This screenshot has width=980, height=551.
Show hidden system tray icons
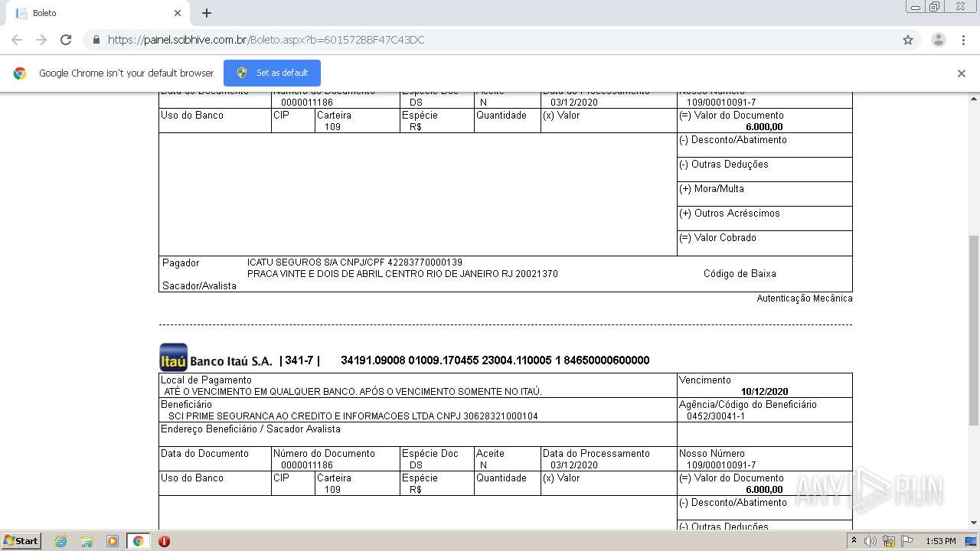855,541
